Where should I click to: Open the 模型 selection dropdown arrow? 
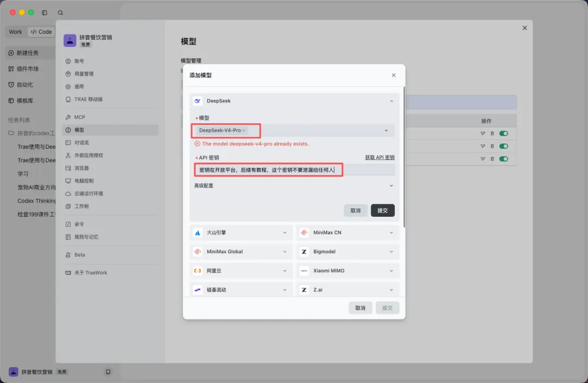(386, 131)
